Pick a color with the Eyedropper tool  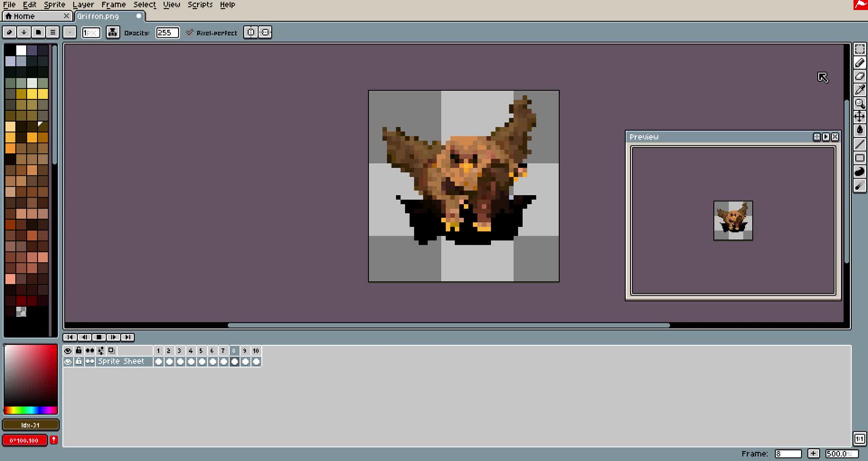click(860, 89)
